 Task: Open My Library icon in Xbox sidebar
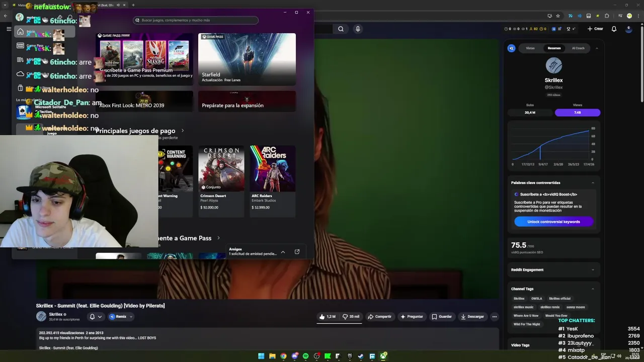20,60
